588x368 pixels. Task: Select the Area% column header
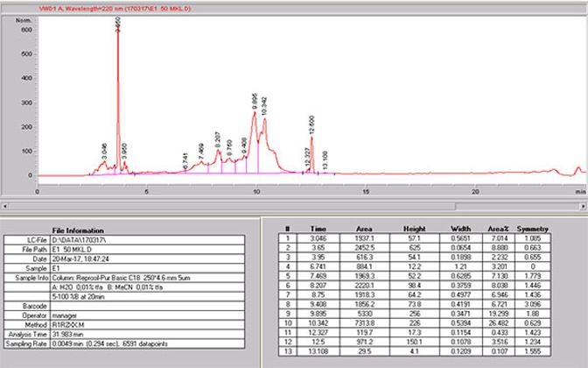point(499,229)
